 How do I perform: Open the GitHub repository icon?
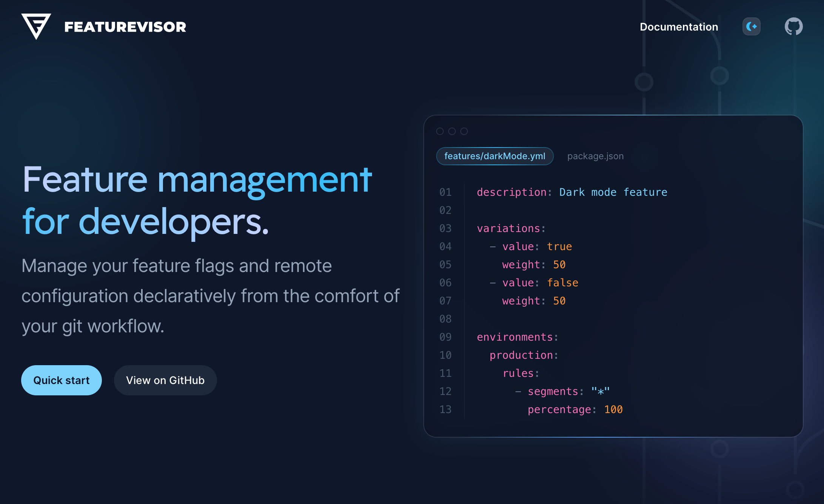[794, 26]
